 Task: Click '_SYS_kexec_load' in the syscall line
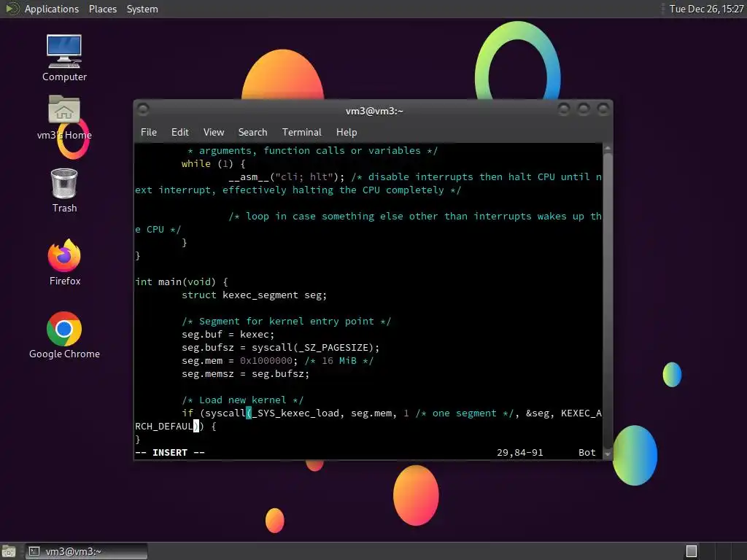(x=295, y=413)
